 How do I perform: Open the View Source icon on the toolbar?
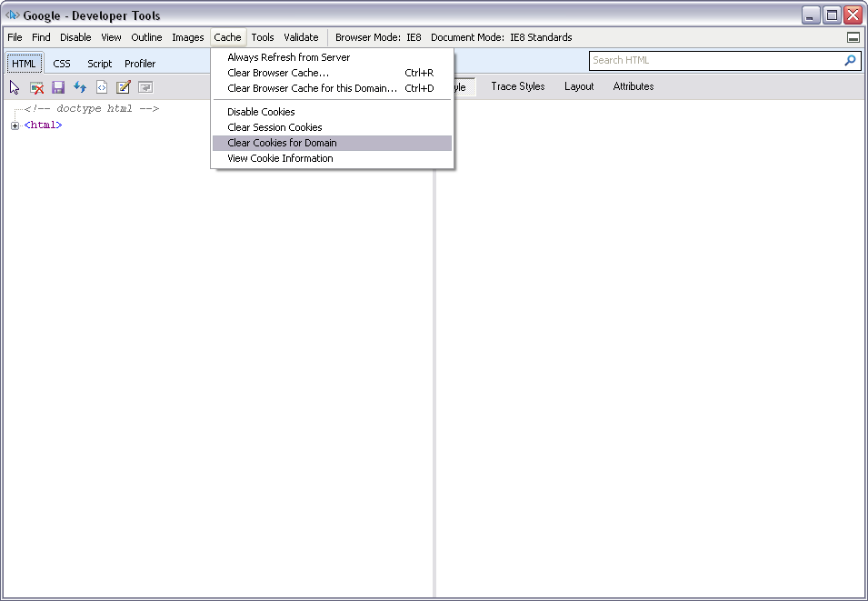point(102,86)
